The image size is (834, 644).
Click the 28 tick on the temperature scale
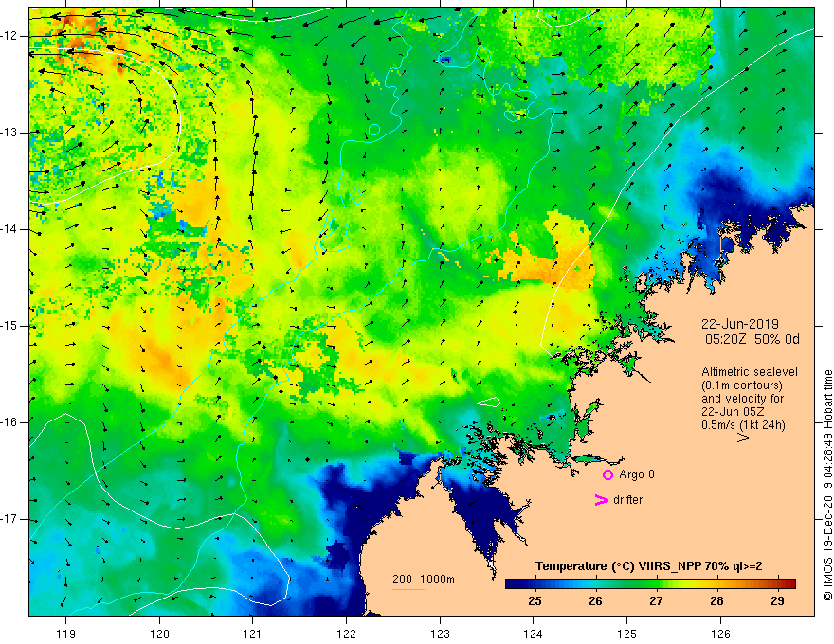pyautogui.click(x=717, y=601)
